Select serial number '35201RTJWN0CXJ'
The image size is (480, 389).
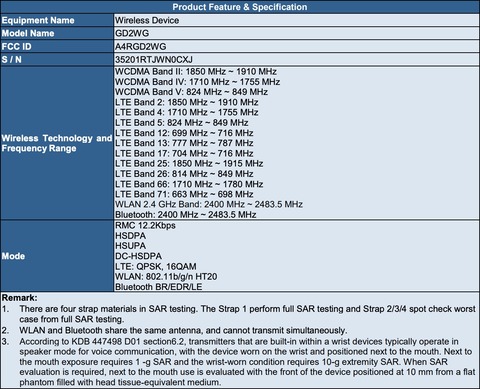click(x=154, y=59)
